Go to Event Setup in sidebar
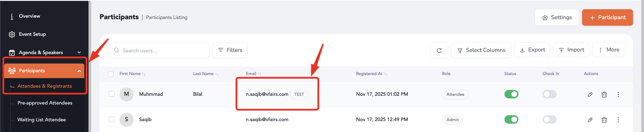 pos(32,34)
